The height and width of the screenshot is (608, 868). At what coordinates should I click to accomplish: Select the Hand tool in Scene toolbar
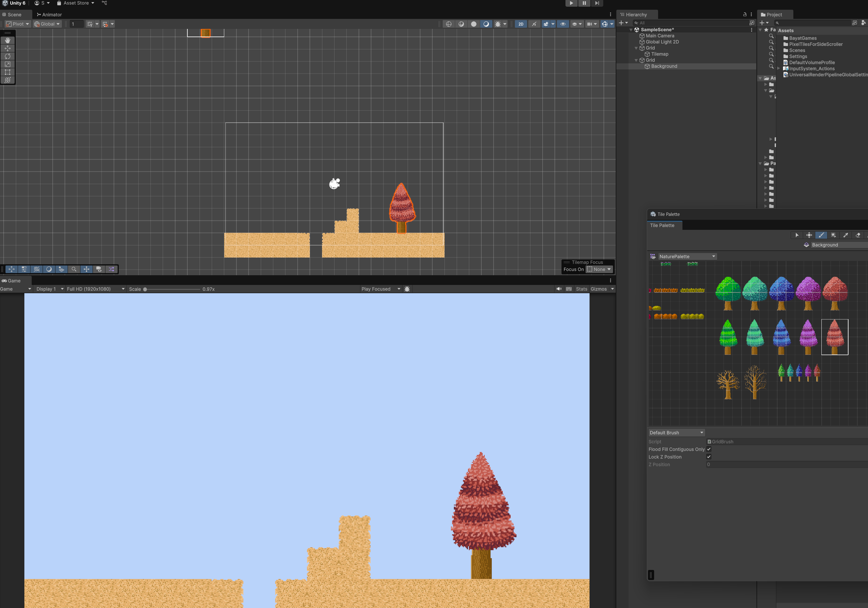(x=8, y=40)
